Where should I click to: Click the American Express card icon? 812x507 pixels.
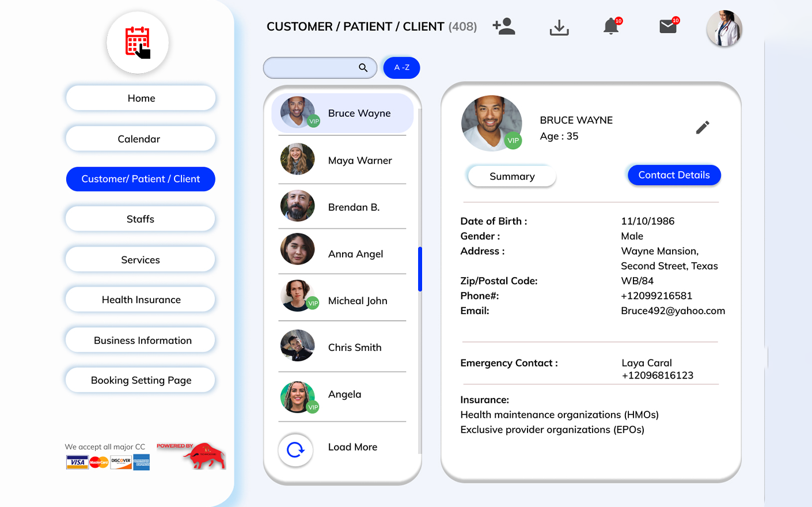click(x=141, y=462)
